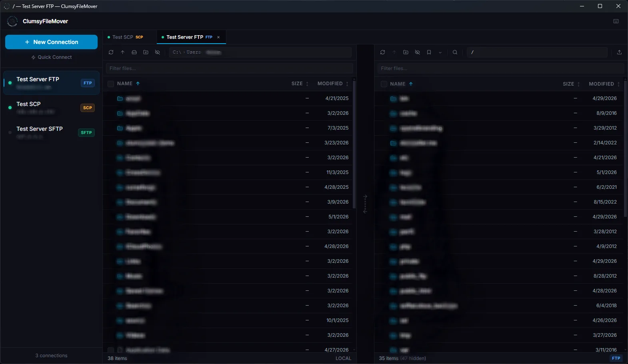Create a new folder on remote server
628x364 pixels.
tap(406, 52)
